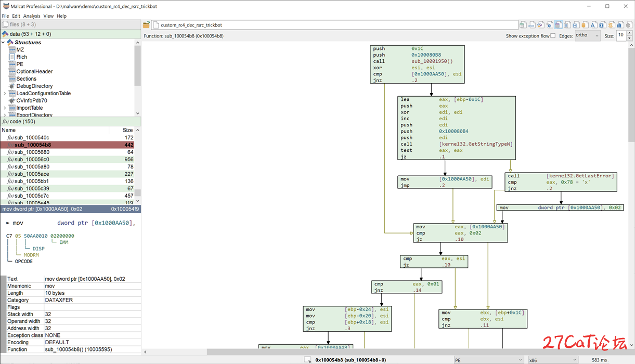Select the OptionalHeader structure entry
The height and width of the screenshot is (364, 635).
tap(34, 72)
